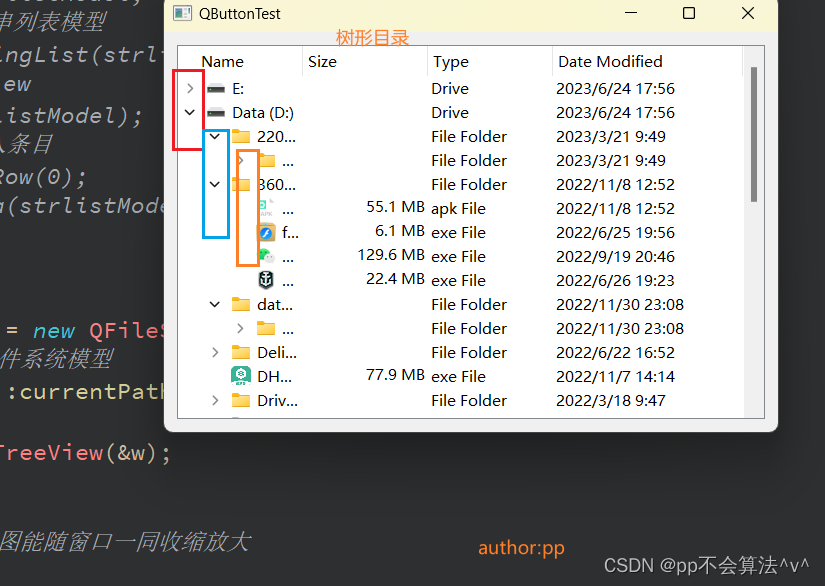This screenshot has width=825, height=586.
Task: Select the E: drive icon
Action: (215, 88)
